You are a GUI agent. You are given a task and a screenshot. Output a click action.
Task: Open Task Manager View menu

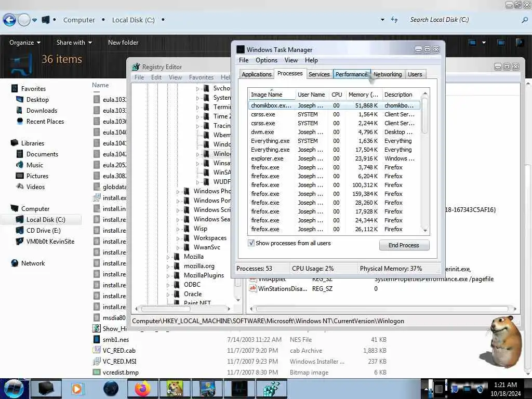(291, 60)
